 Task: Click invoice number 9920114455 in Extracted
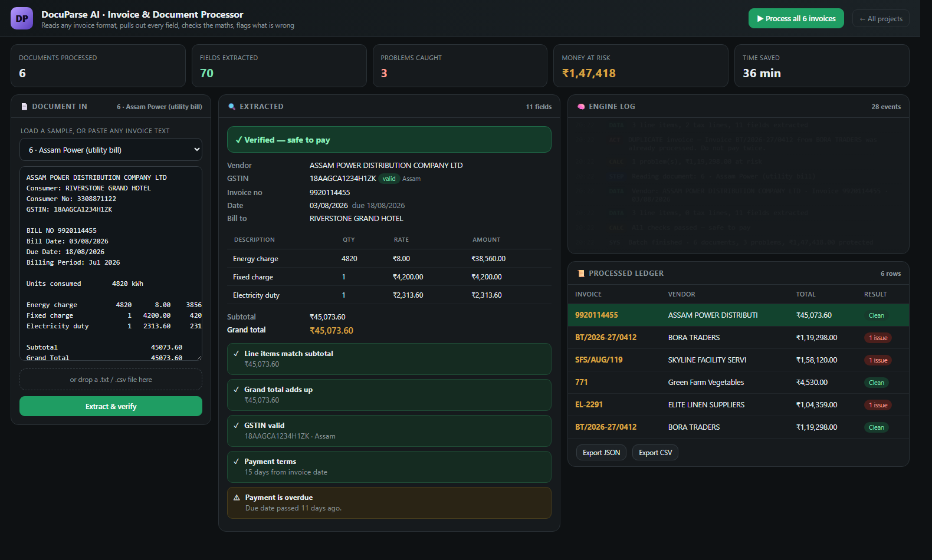(x=330, y=193)
